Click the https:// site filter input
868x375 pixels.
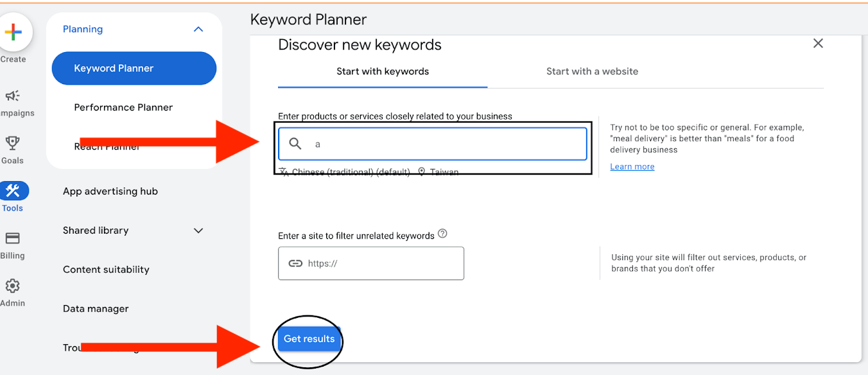pos(379,263)
